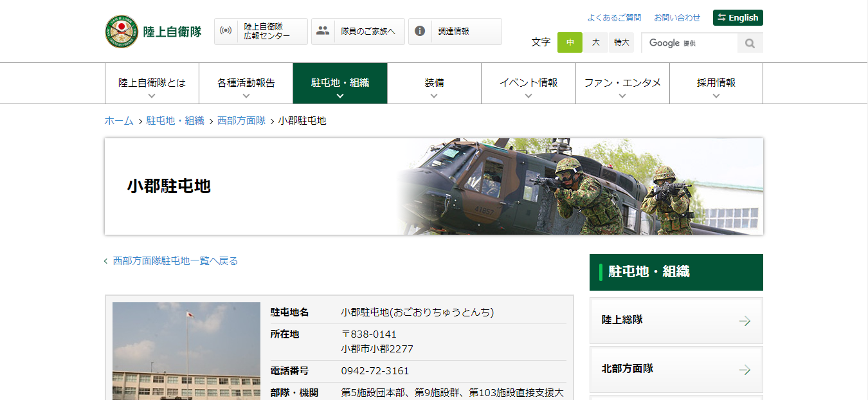The height and width of the screenshot is (400, 868).
Task: Click the broadcast icon for 広報センター
Action: point(226,31)
